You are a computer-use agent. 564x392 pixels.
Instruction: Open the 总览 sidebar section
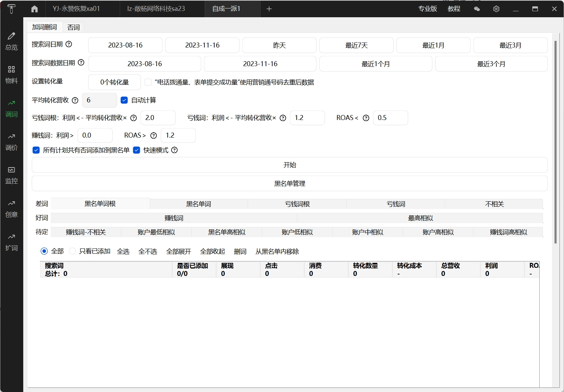click(11, 42)
